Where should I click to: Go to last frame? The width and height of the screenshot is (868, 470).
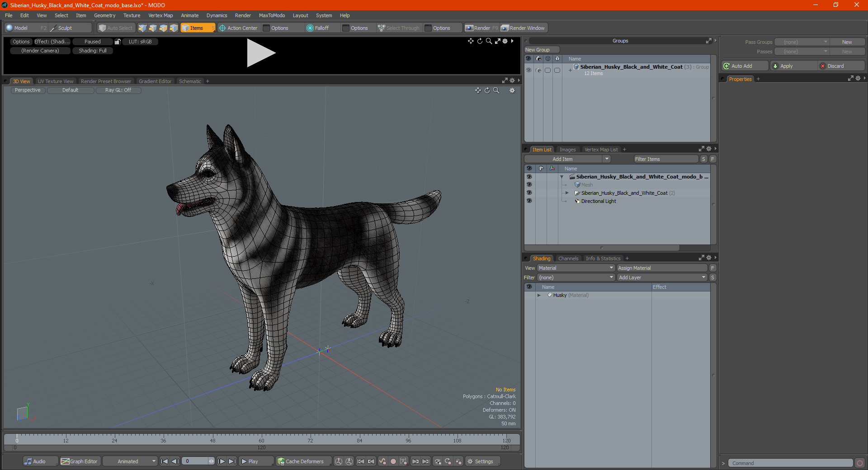click(x=232, y=461)
